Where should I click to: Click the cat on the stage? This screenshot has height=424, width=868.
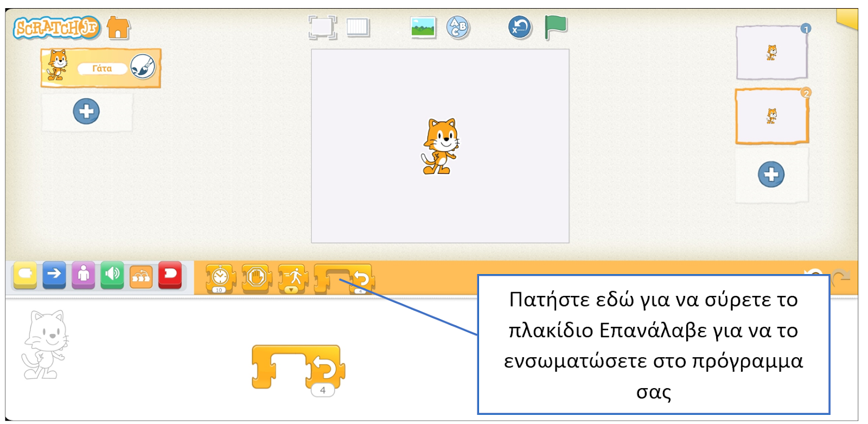coord(440,147)
